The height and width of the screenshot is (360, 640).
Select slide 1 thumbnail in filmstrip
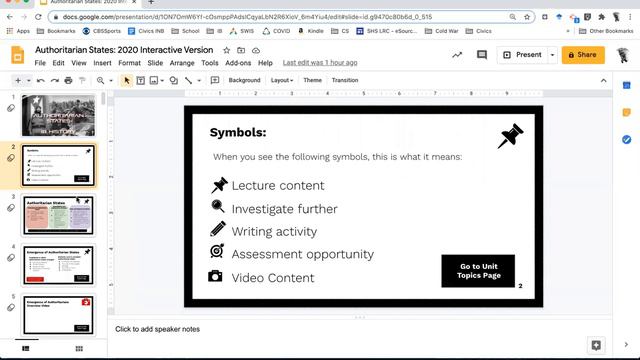(x=58, y=116)
